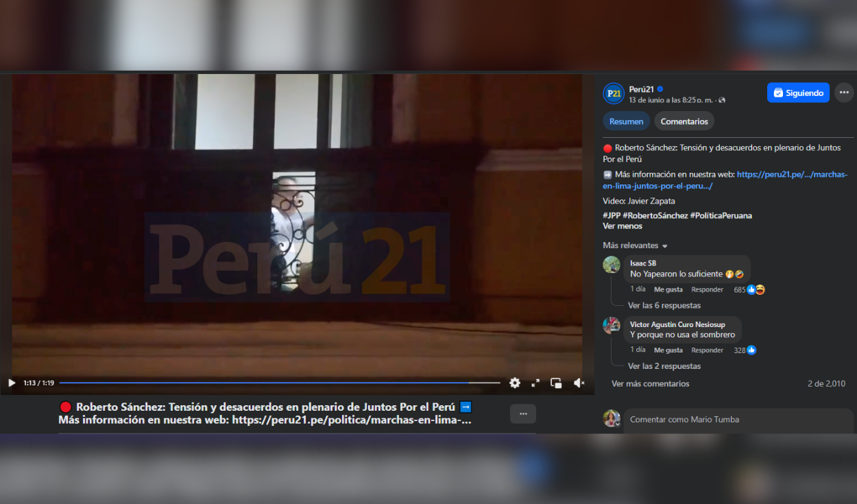Open Más relevantes comment sort dropdown

[x=635, y=245]
